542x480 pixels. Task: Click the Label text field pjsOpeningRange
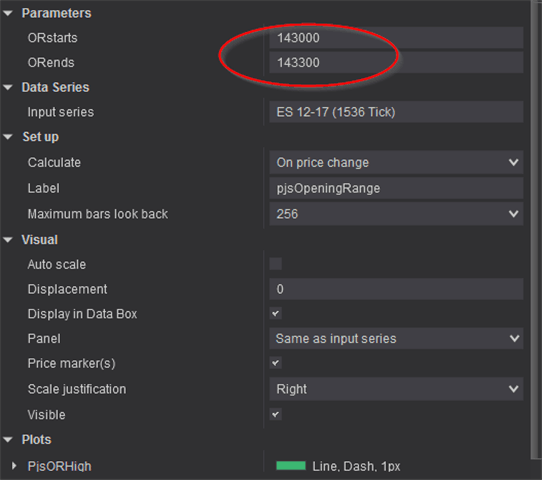click(396, 188)
